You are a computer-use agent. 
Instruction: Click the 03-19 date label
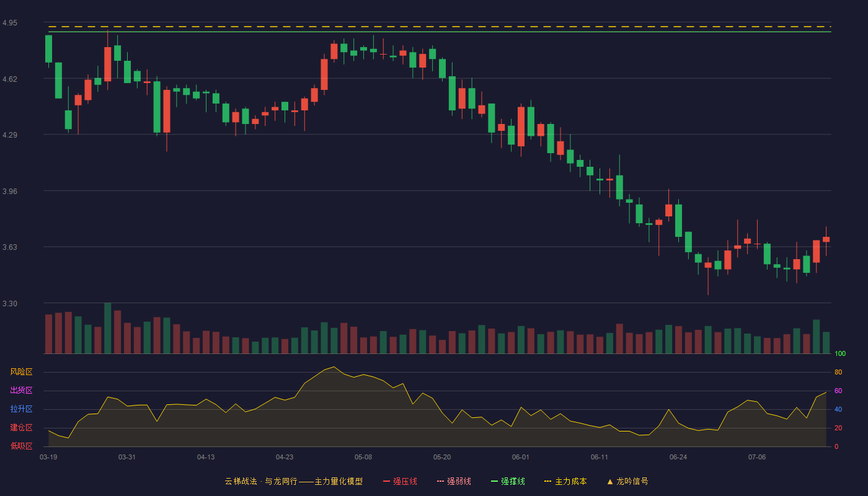tap(48, 457)
